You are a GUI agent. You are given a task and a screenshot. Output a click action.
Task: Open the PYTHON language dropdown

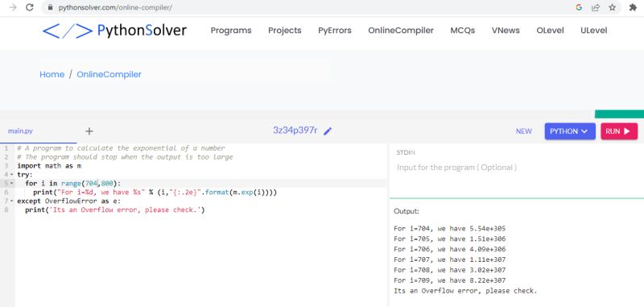click(x=570, y=131)
